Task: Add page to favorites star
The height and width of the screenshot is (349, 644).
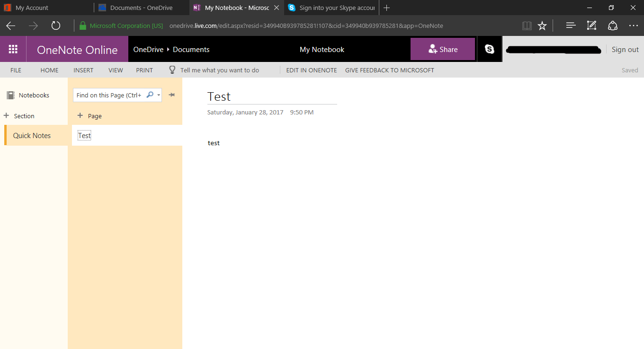Action: [542, 26]
